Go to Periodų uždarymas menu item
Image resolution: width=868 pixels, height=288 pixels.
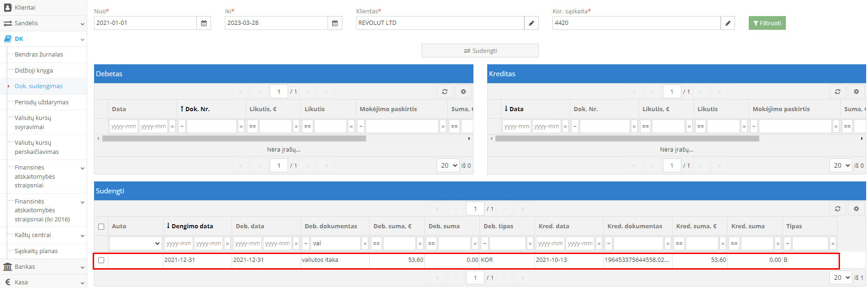42,102
